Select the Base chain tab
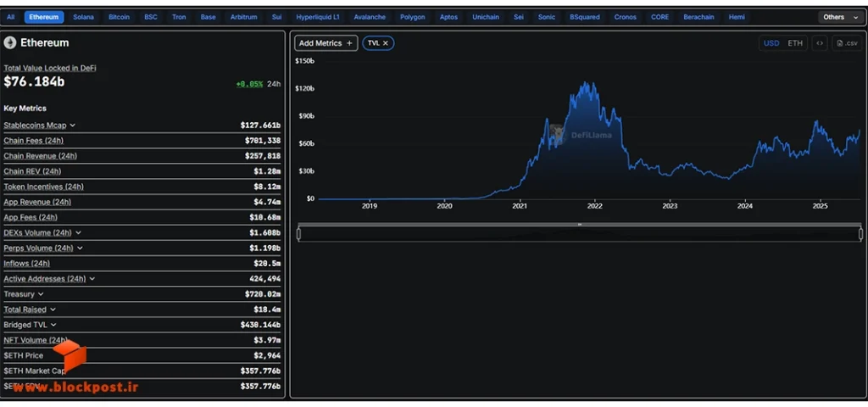This screenshot has height=407, width=868. [x=209, y=17]
